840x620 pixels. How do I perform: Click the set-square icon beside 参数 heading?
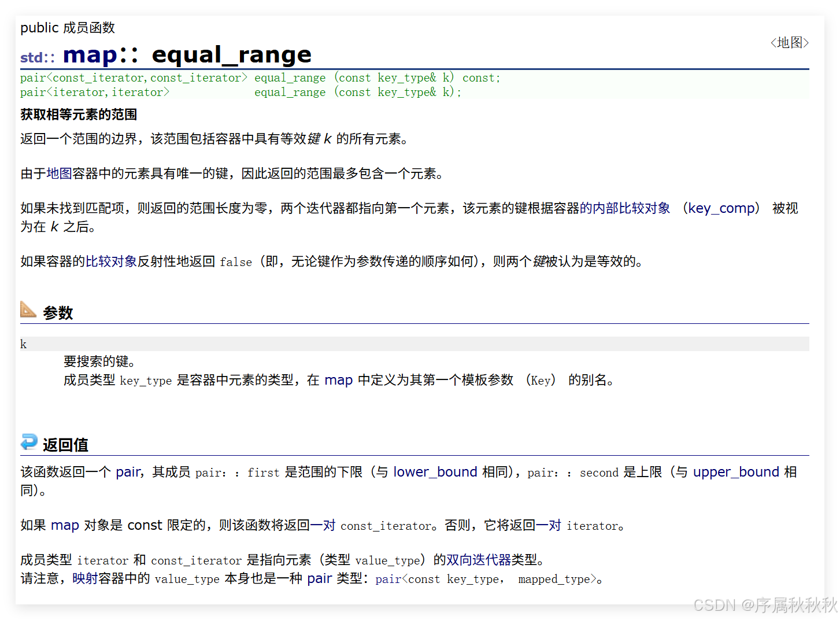[27, 311]
